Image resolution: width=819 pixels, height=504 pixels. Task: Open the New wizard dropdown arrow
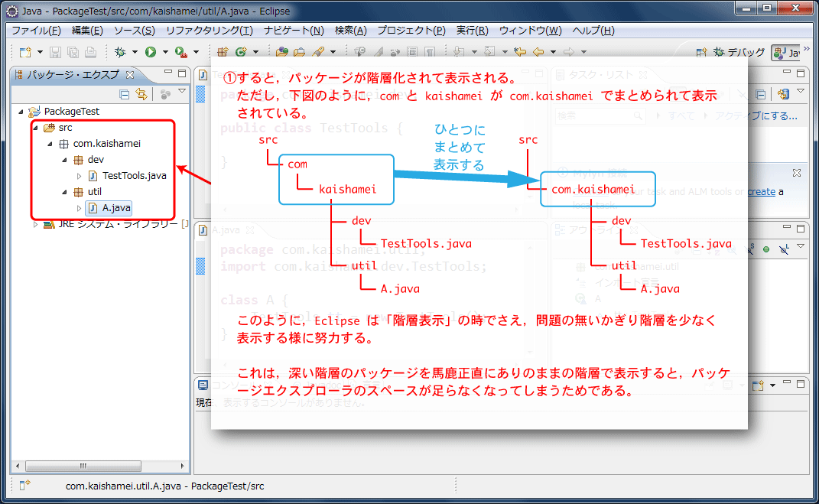pos(40,52)
